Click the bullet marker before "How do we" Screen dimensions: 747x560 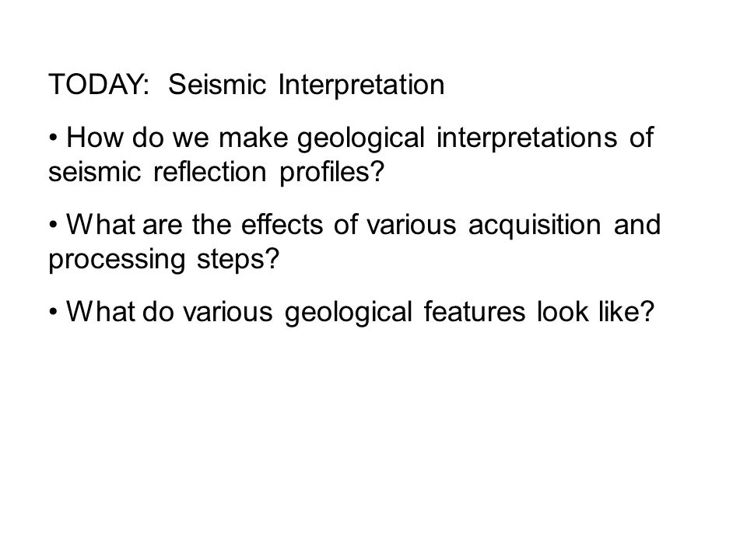tap(53, 138)
